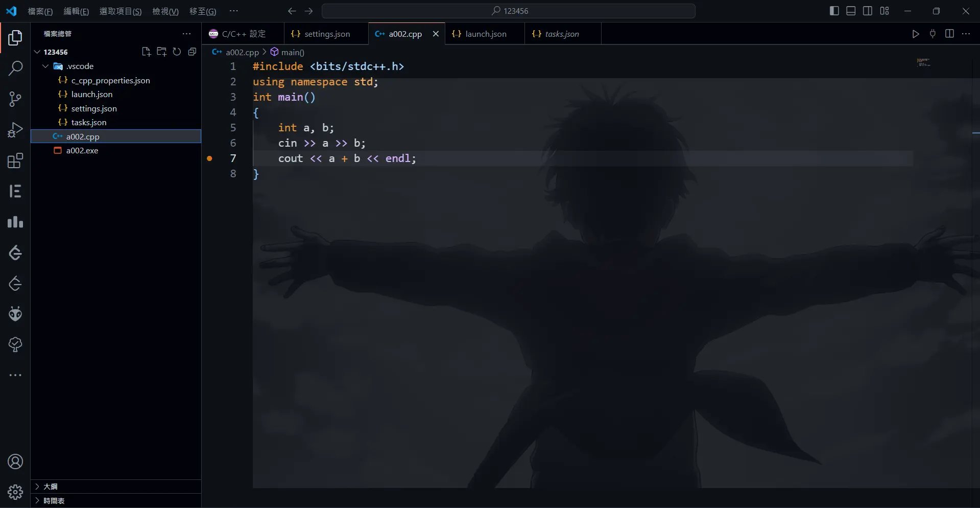The height and width of the screenshot is (508, 980).
Task: Toggle the bottom panel visibility
Action: pyautogui.click(x=851, y=11)
